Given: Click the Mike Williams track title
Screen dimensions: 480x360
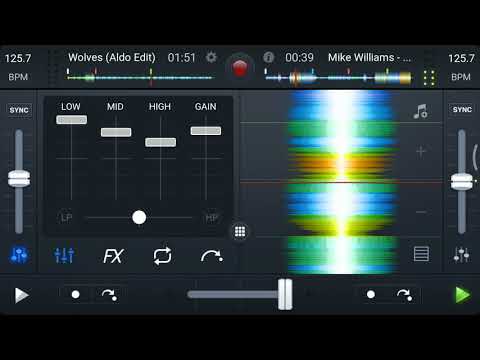Looking at the screenshot, I should [369, 58].
